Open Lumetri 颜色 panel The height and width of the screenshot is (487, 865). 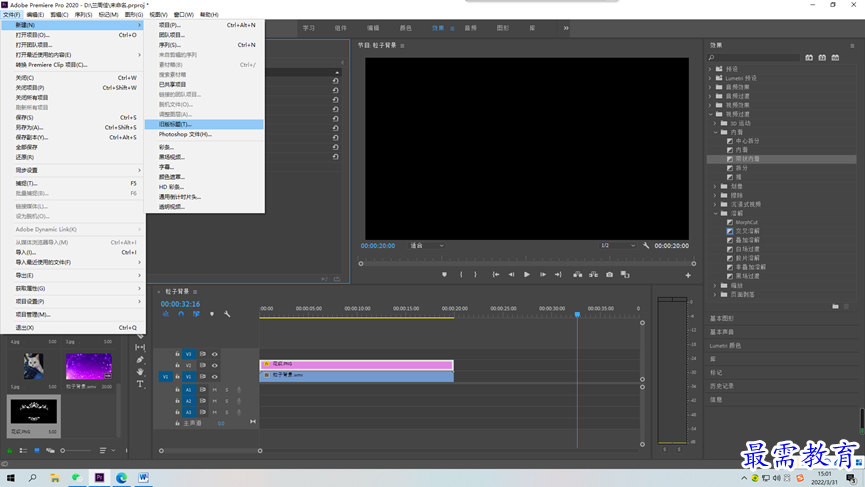point(725,345)
